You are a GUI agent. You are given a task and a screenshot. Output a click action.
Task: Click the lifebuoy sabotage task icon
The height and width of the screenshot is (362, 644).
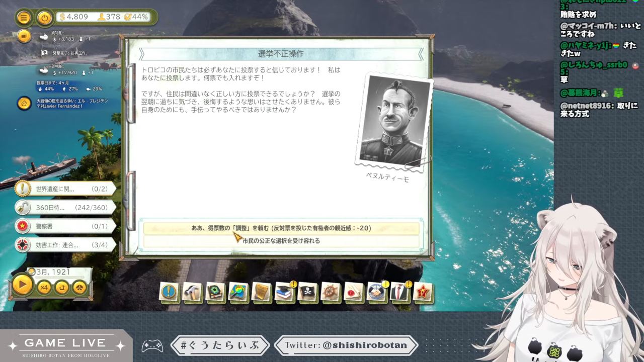click(23, 245)
